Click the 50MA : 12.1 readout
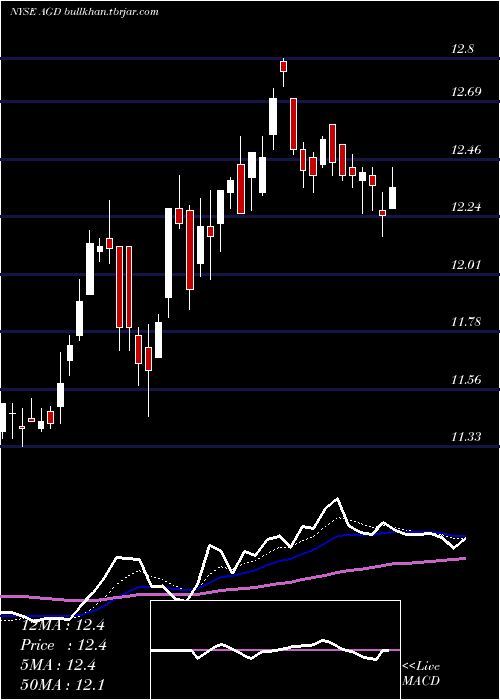500x700 pixels. click(x=63, y=684)
